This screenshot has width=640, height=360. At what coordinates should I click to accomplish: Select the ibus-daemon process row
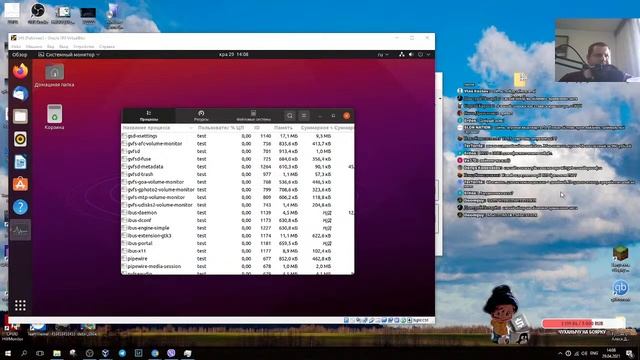tap(238, 213)
